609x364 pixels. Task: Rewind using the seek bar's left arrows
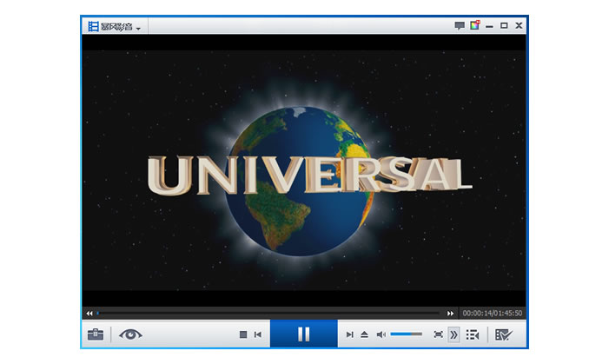pyautogui.click(x=89, y=313)
